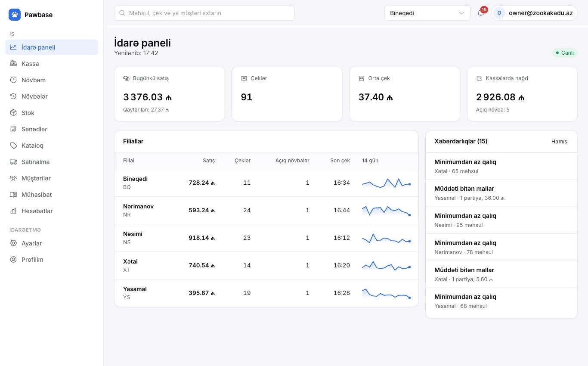Image resolution: width=588 pixels, height=366 pixels.
Task: Open the Yasamal expiring goods alert
Action: 501,193
